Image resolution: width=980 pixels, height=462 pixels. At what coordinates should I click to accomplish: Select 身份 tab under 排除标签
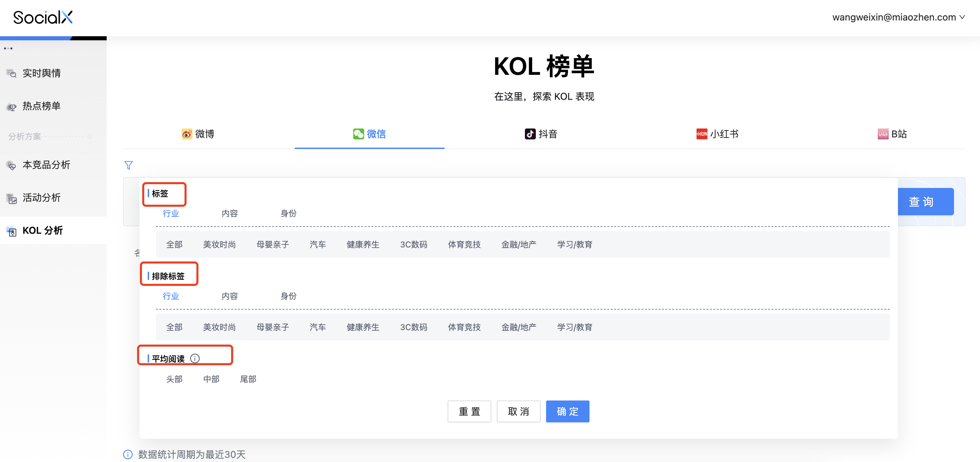point(288,296)
